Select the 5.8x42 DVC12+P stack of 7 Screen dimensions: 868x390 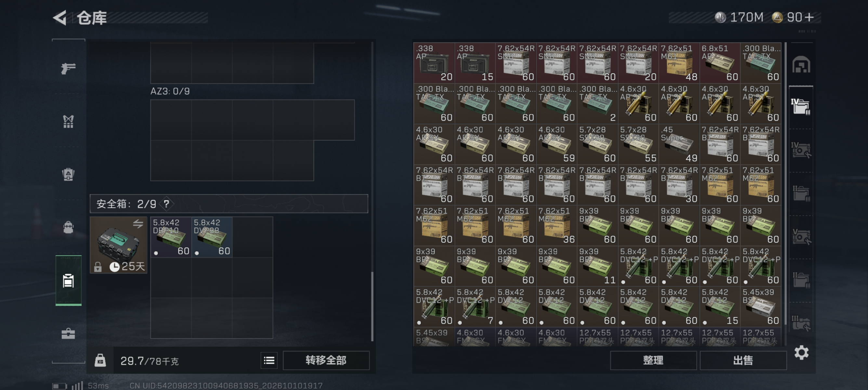[475, 306]
